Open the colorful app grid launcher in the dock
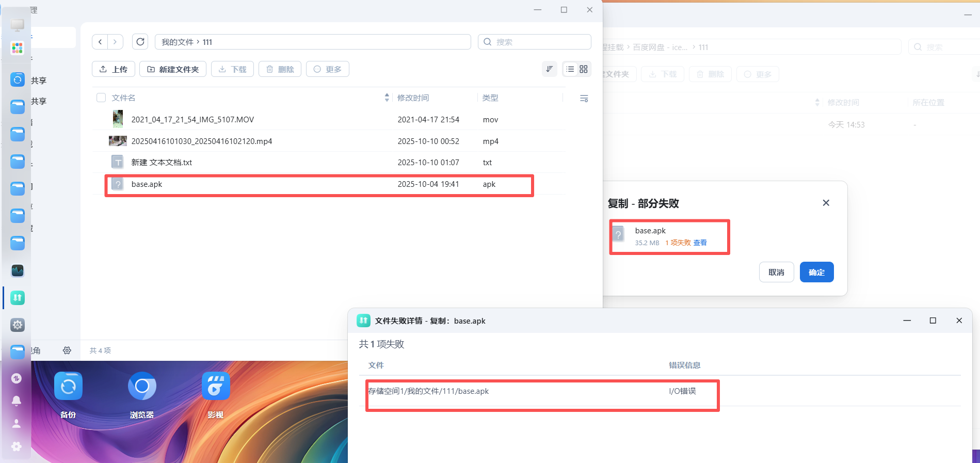The image size is (980, 463). coord(18,49)
